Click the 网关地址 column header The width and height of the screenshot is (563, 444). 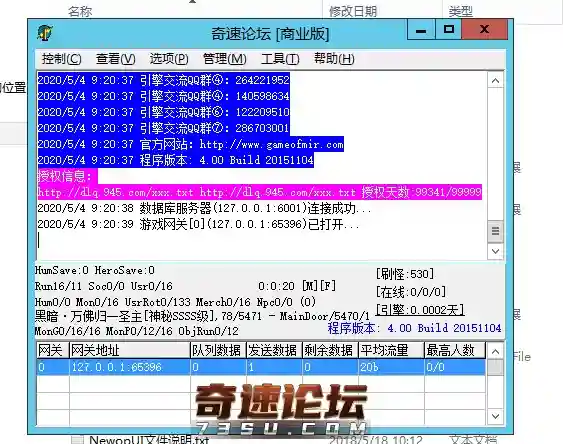130,350
